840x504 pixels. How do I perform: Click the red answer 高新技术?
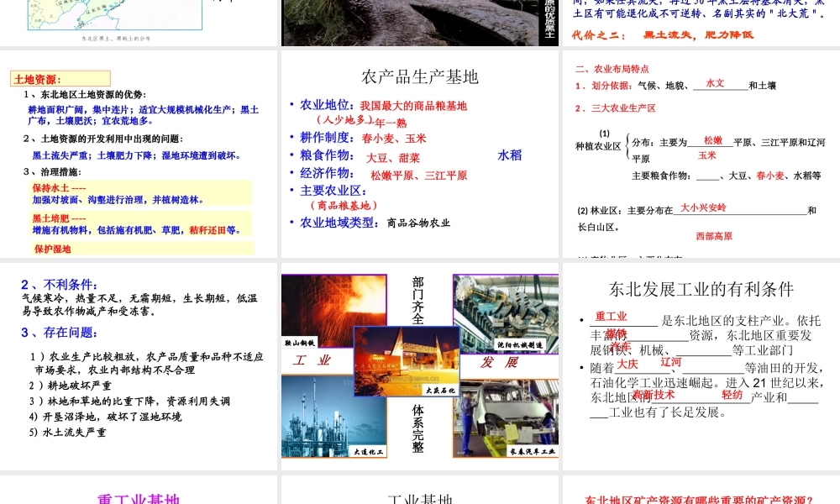coord(654,395)
